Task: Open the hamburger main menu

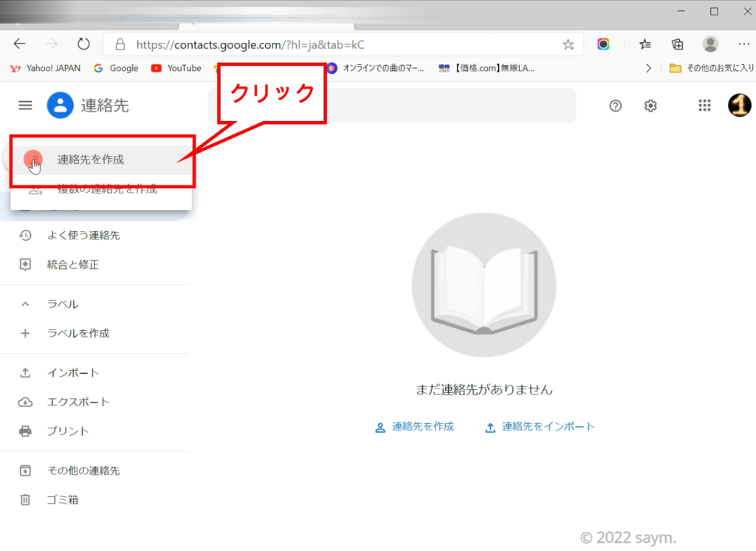Action: pos(25,106)
